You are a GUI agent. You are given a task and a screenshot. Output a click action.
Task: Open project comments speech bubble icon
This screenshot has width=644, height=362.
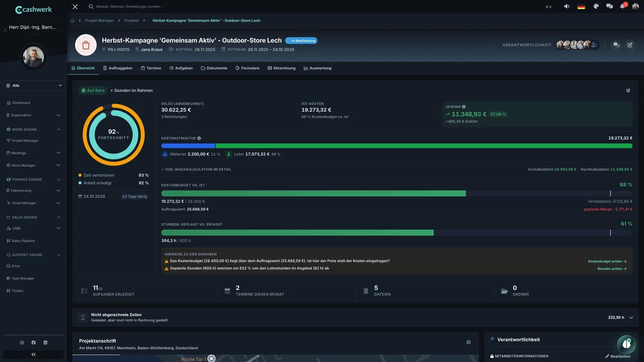click(616, 45)
